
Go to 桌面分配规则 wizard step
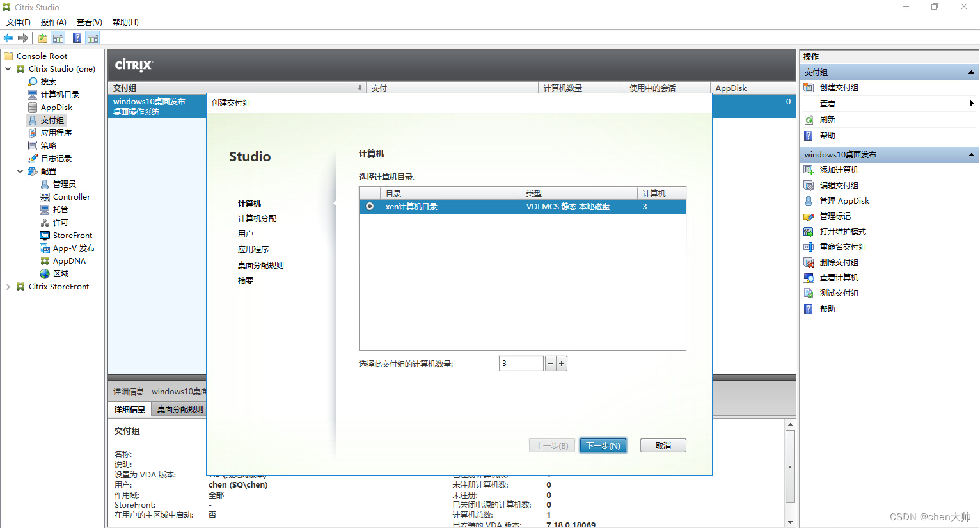click(x=261, y=266)
